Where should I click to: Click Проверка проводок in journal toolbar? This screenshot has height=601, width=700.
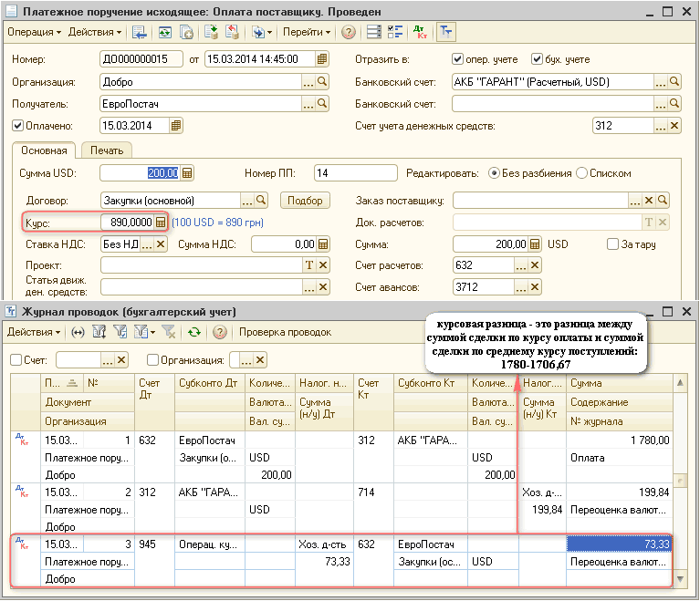tap(286, 332)
